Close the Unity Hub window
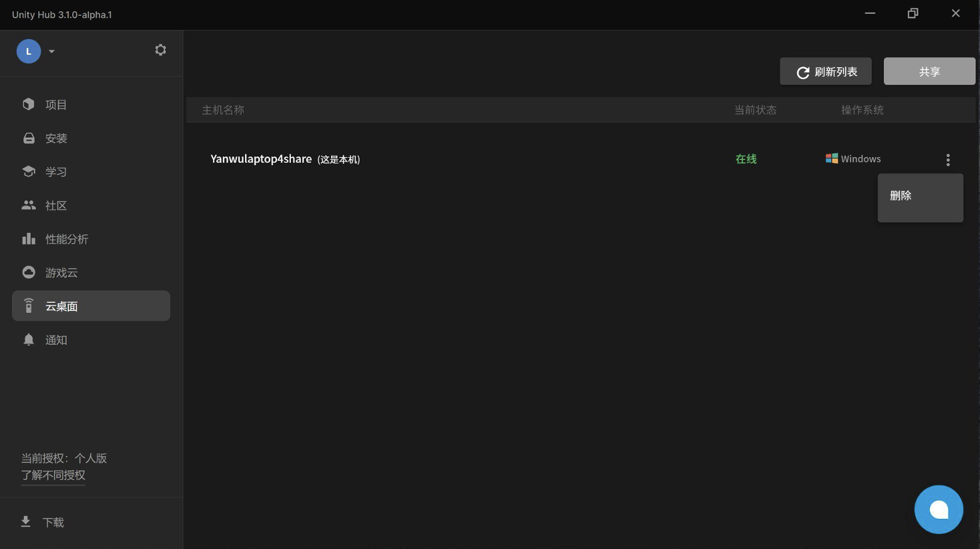Viewport: 980px width, 549px height. pyautogui.click(x=955, y=13)
